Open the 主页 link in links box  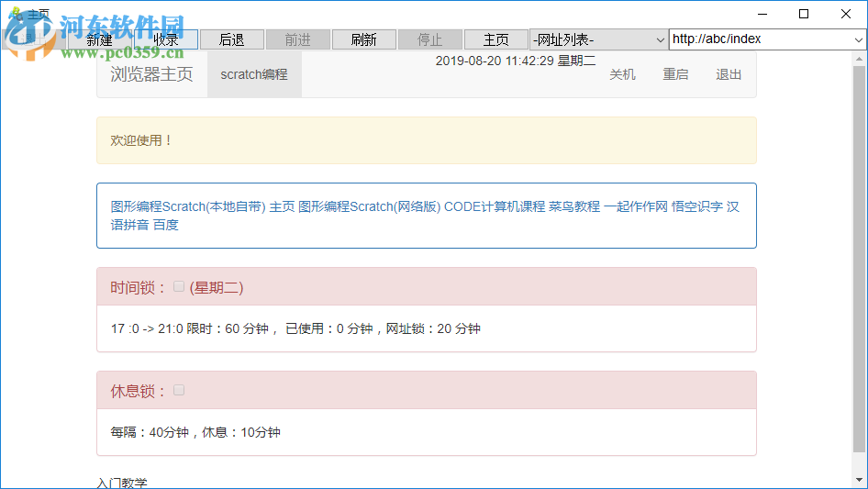(x=283, y=206)
